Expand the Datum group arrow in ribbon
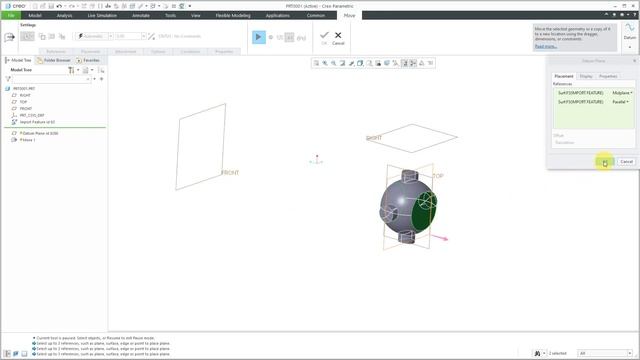640x360 pixels. (x=630, y=47)
